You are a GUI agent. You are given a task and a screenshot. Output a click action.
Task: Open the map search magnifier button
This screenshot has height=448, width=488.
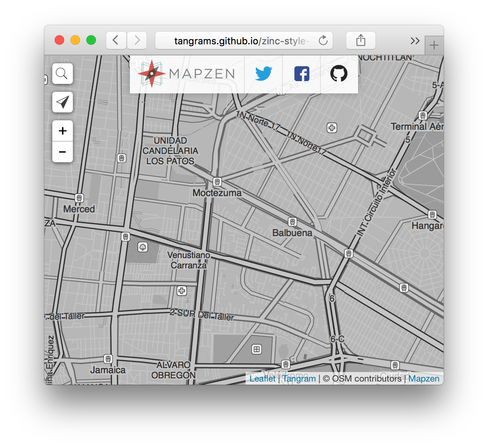[63, 74]
